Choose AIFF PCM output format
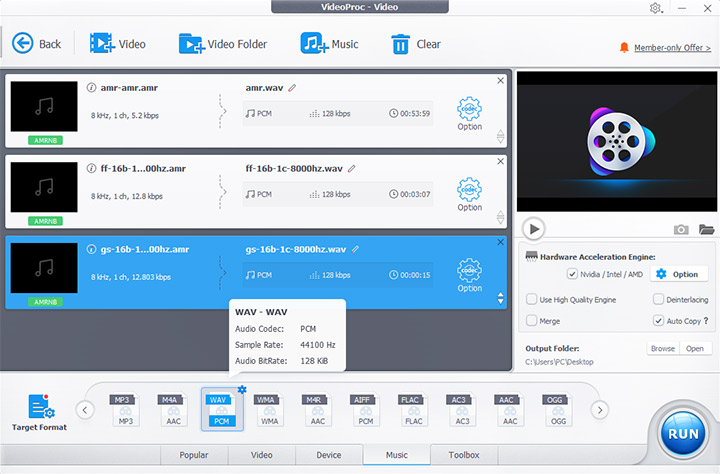The width and height of the screenshot is (720, 474). pos(366,410)
